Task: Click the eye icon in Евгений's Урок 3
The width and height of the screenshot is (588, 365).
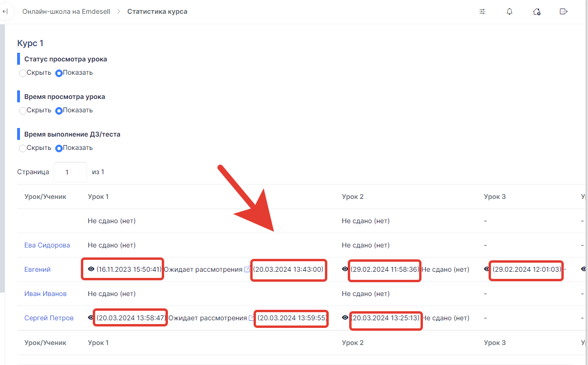Action: click(x=487, y=269)
